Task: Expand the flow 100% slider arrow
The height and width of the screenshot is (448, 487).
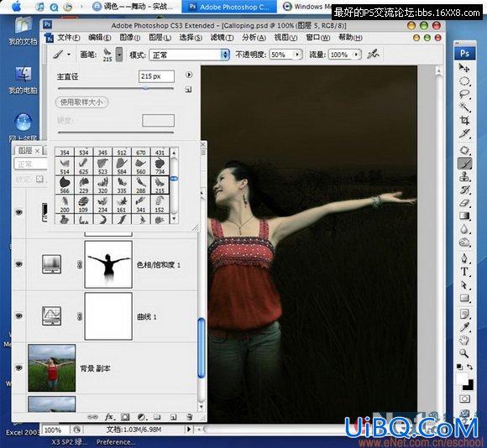Action: [x=356, y=55]
